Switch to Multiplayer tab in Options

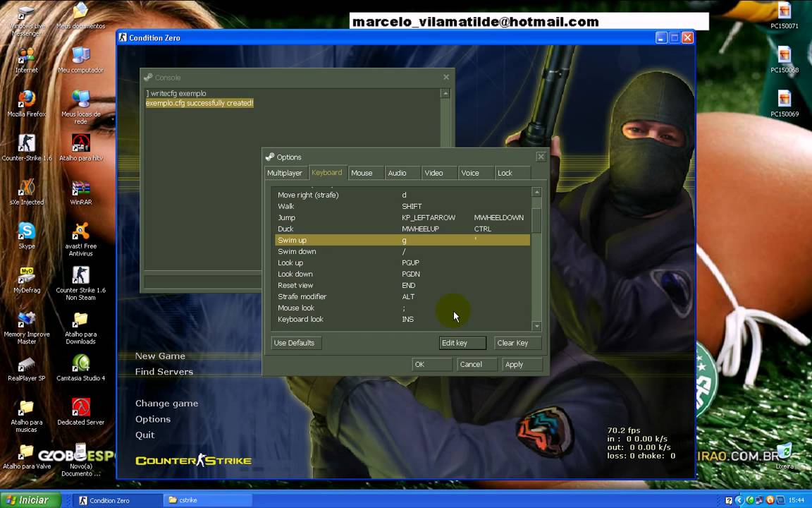[285, 173]
